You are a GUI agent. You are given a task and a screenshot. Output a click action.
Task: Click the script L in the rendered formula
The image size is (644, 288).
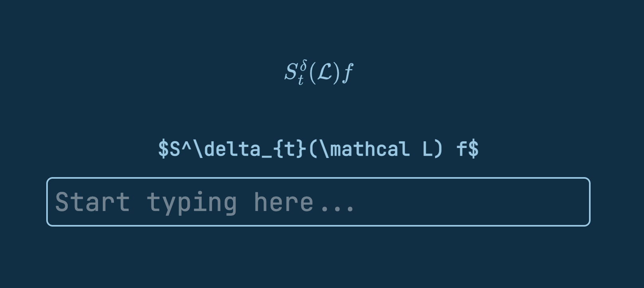[x=324, y=72]
